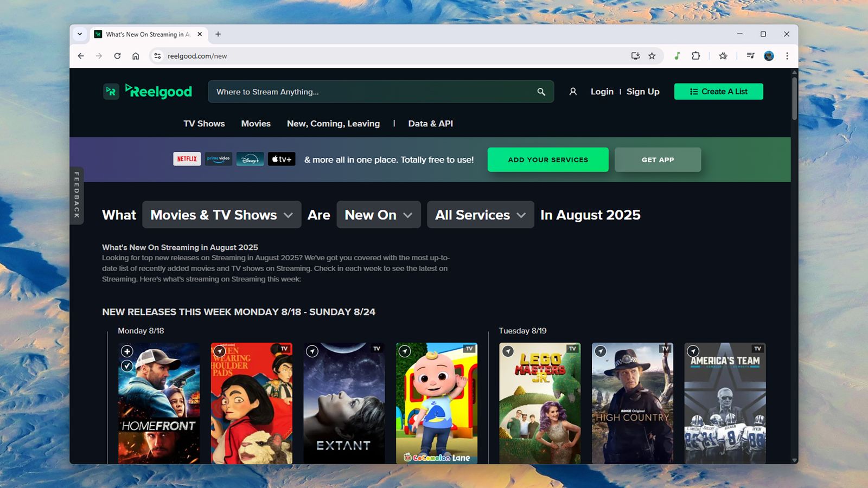The width and height of the screenshot is (868, 488).
Task: Click the tracking arrow icon on Extant poster
Action: pos(312,351)
